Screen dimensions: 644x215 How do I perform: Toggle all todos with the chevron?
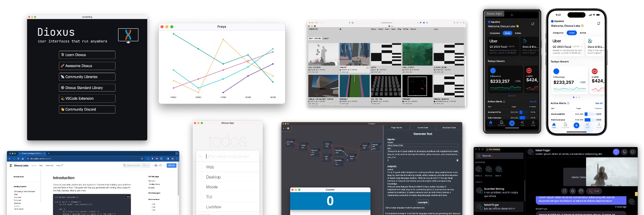pyautogui.click(x=200, y=156)
